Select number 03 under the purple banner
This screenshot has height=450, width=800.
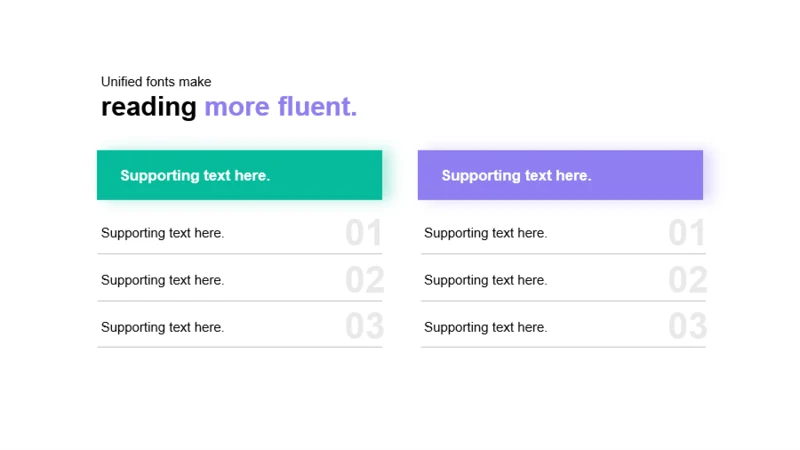coord(688,327)
